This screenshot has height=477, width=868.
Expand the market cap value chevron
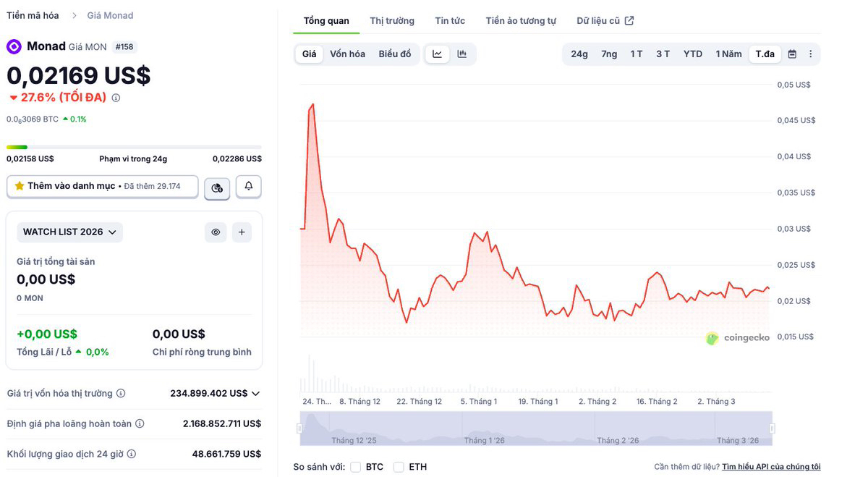(x=255, y=394)
